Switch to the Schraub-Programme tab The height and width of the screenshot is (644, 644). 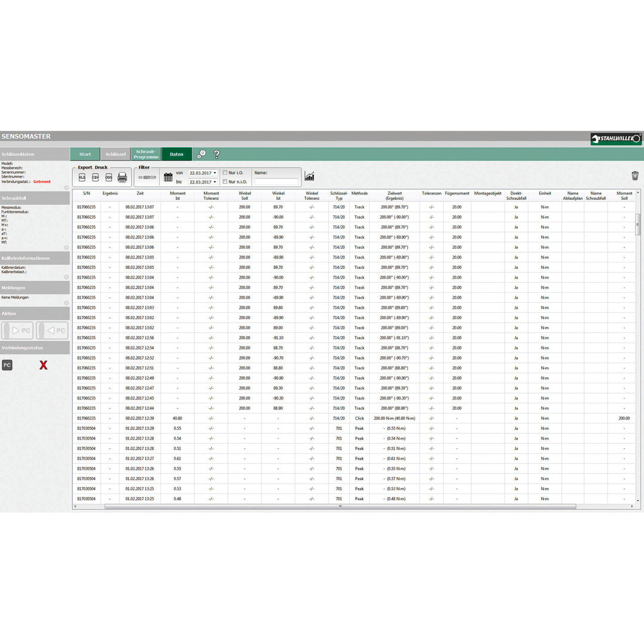[x=146, y=154]
